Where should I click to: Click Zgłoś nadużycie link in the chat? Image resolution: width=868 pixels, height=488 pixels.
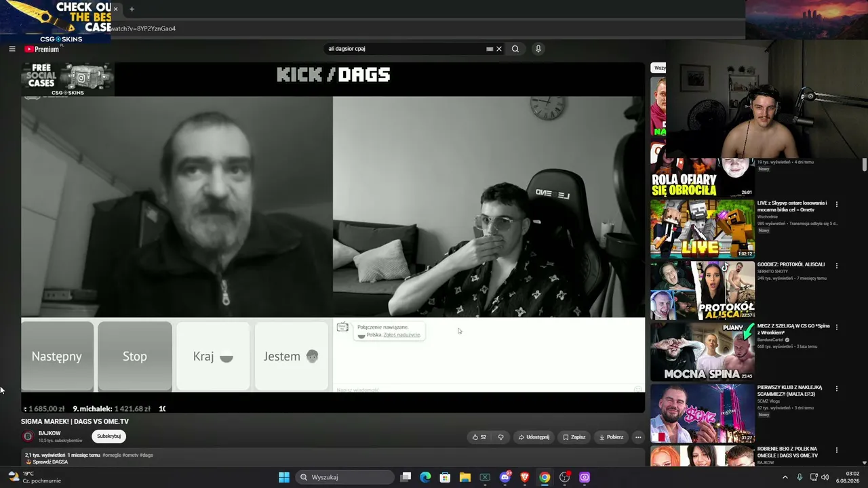tap(402, 335)
